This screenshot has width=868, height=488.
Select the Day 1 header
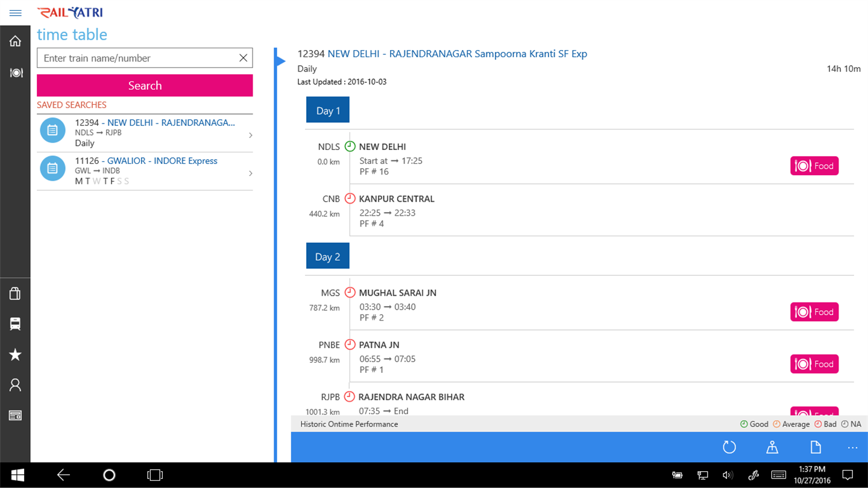click(328, 110)
